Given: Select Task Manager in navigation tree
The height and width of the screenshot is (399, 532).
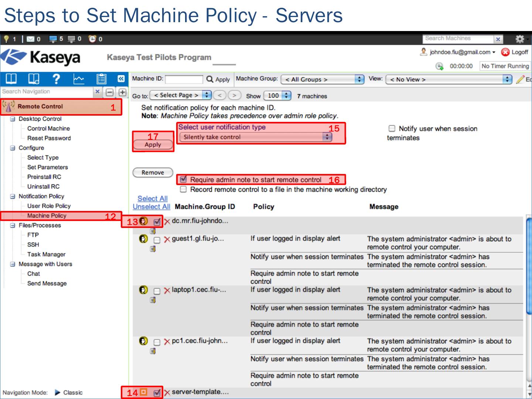Looking at the screenshot, I should (46, 254).
